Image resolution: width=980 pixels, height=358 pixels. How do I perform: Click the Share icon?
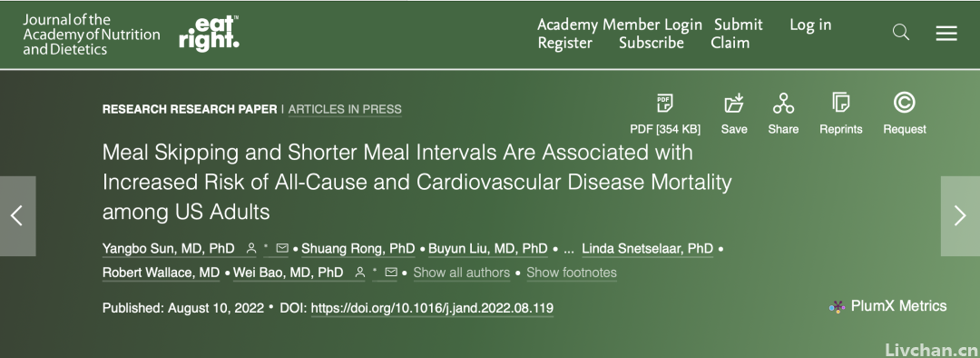(x=783, y=103)
